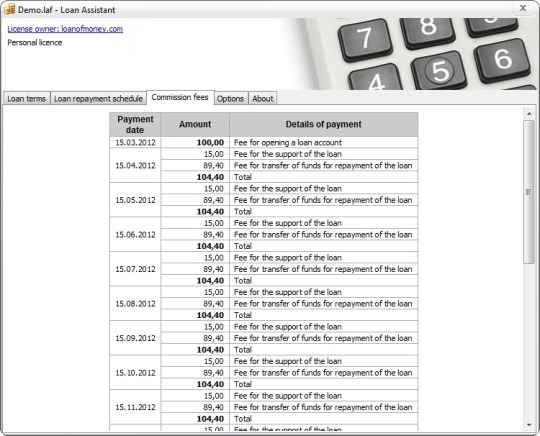Click the Payment date column header
The width and height of the screenshot is (540, 436).
point(135,124)
